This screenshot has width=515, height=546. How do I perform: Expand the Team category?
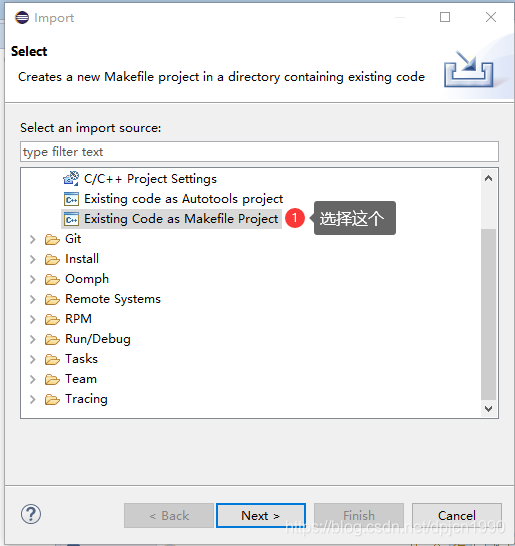click(x=33, y=380)
